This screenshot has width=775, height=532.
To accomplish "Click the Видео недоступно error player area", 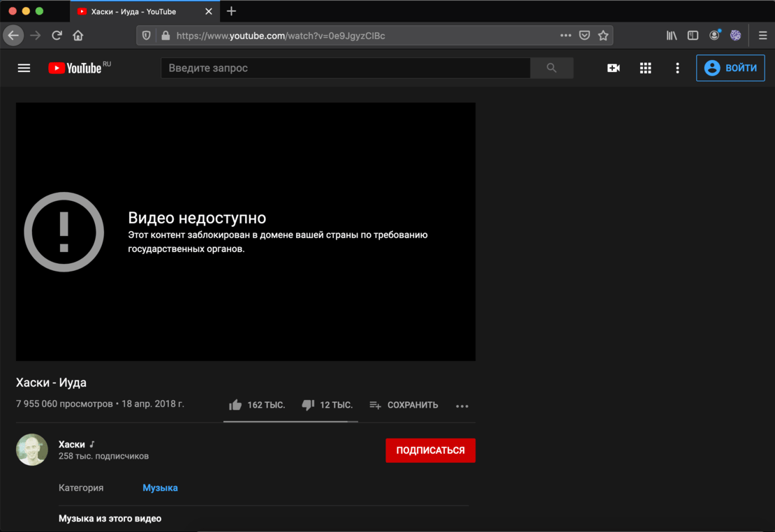I will pos(246,232).
